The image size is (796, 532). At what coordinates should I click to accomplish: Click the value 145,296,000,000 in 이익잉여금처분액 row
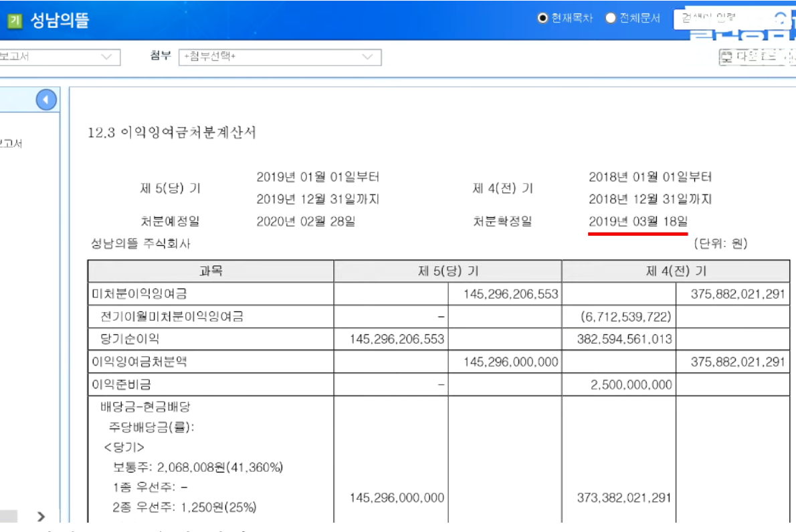point(510,362)
